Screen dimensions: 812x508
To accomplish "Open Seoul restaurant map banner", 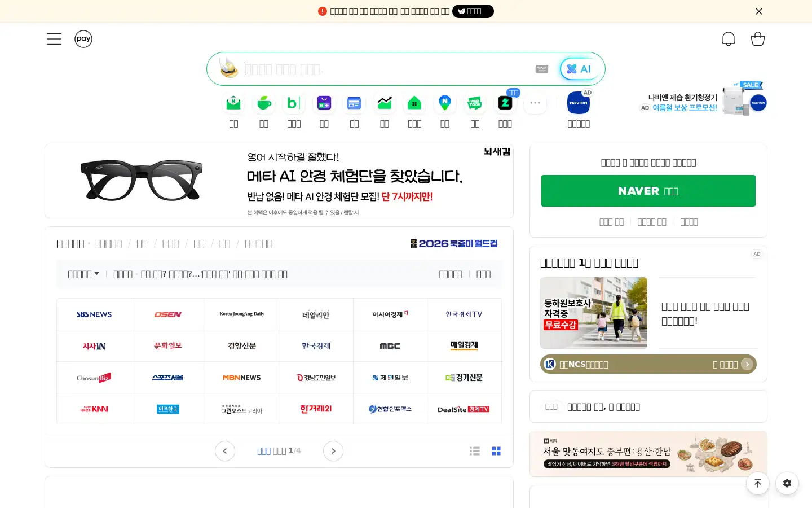I will pyautogui.click(x=648, y=454).
